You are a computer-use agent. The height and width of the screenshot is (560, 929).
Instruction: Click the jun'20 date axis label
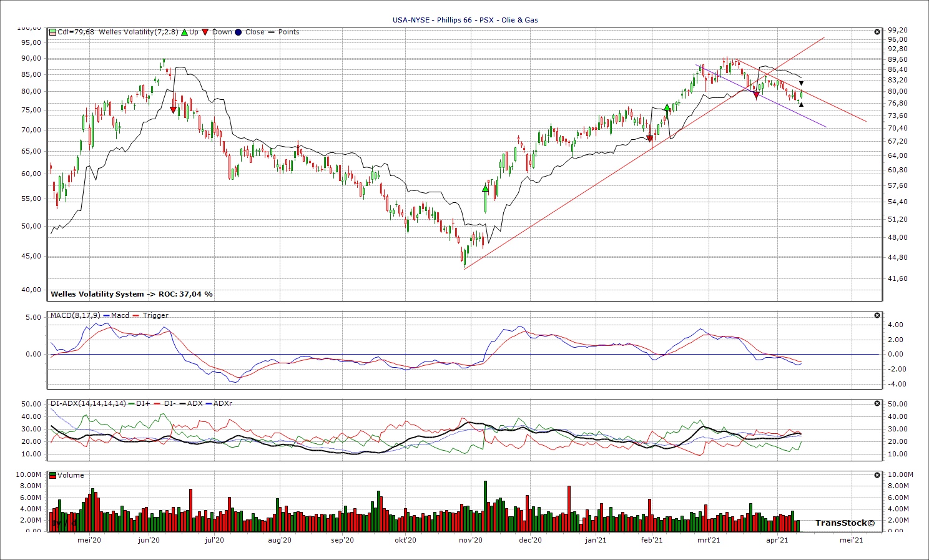point(149,540)
